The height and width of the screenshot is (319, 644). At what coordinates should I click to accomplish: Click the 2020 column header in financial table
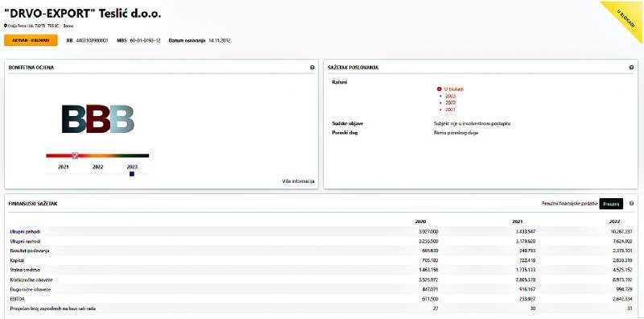pos(420,222)
